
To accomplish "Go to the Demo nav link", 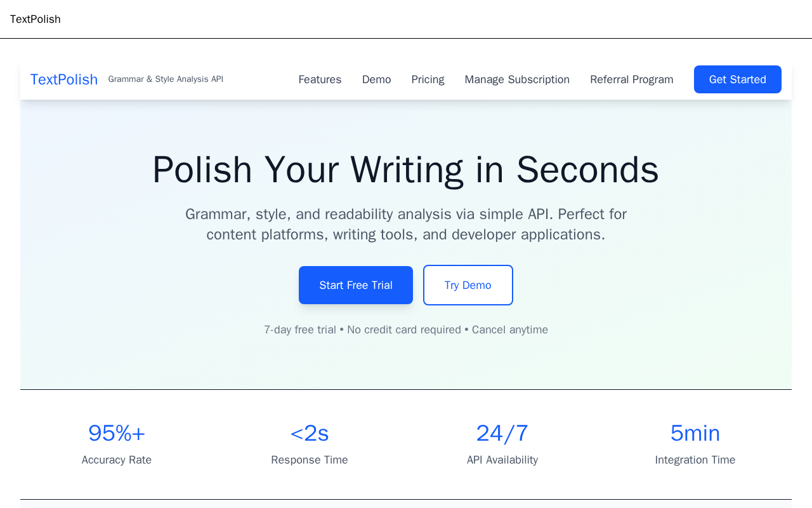I will click(376, 79).
